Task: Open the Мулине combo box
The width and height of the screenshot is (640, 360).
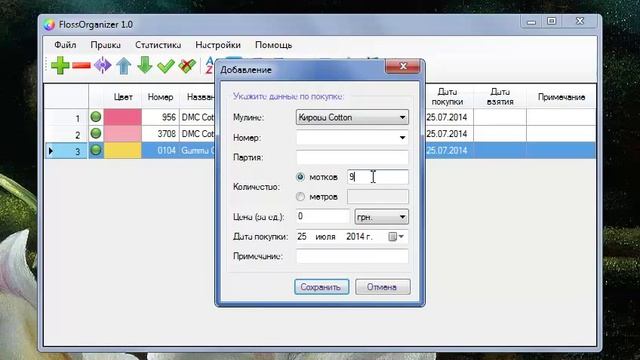Action: click(x=352, y=117)
